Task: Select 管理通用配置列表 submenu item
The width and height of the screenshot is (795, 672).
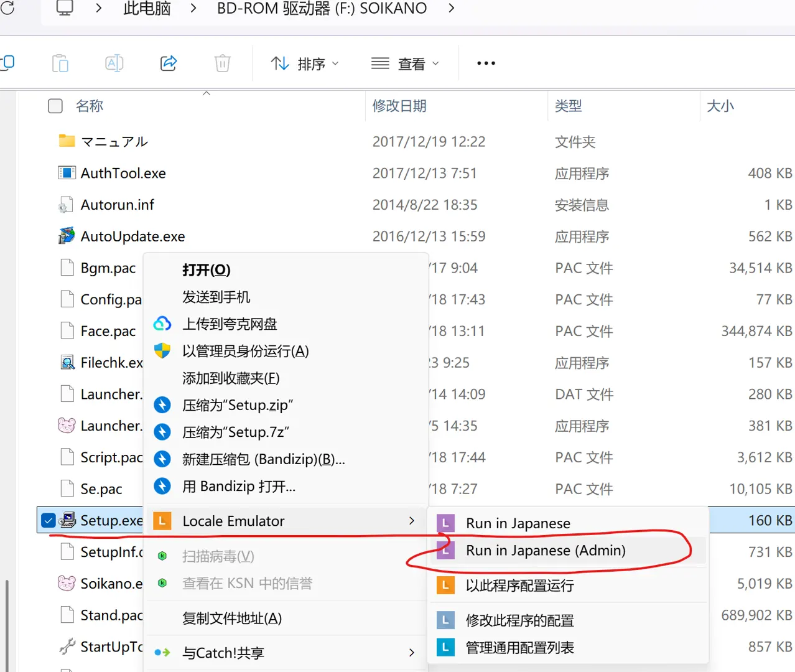Action: [567, 648]
